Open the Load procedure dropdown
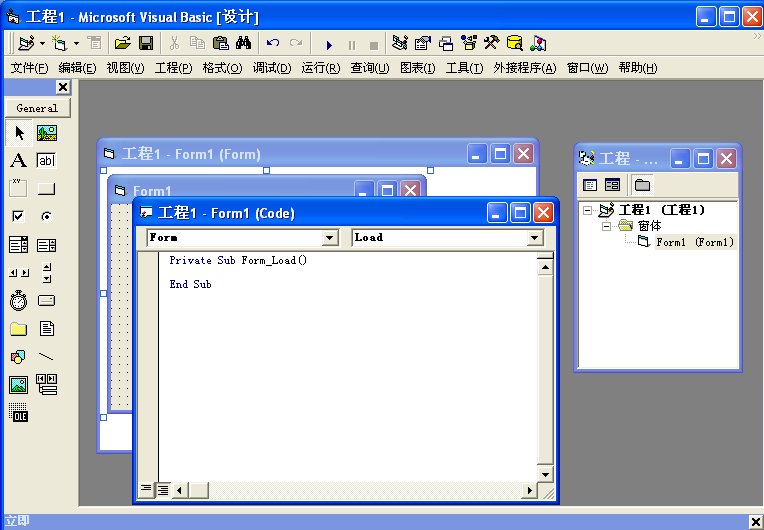 (535, 238)
